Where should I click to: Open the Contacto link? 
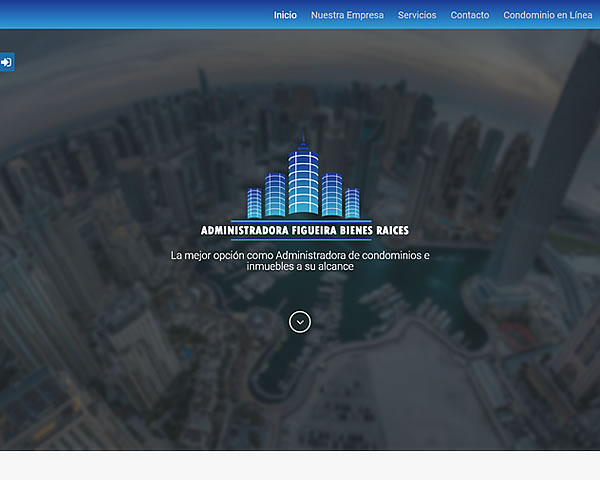[470, 15]
